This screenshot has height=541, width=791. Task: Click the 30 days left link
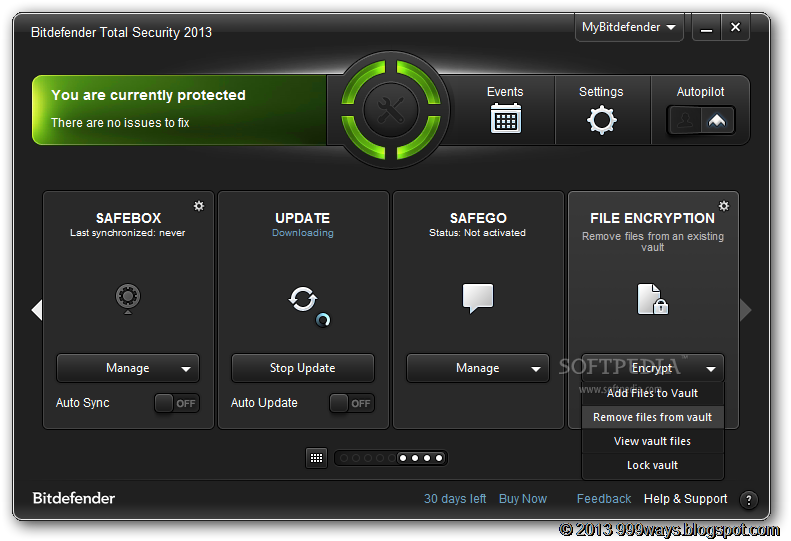pyautogui.click(x=455, y=499)
